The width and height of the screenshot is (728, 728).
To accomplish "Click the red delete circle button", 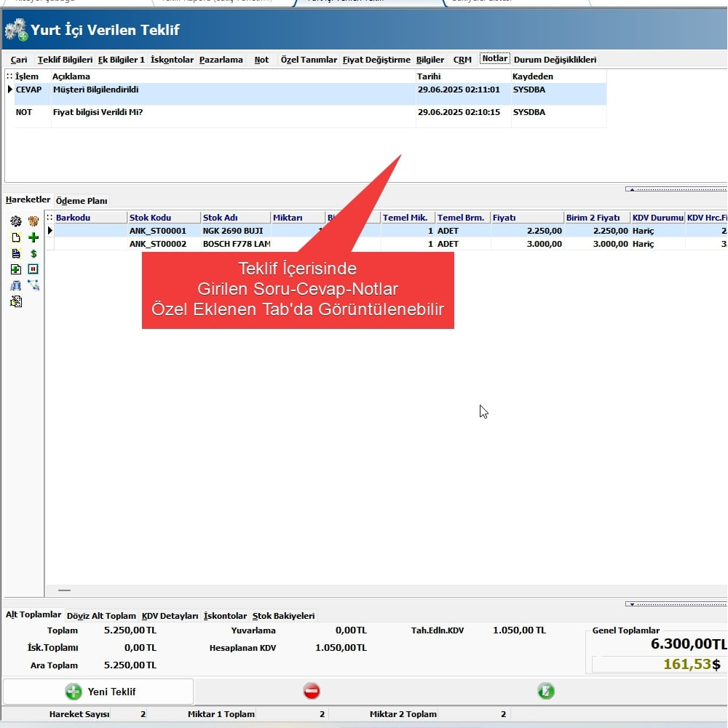I will coord(312,691).
